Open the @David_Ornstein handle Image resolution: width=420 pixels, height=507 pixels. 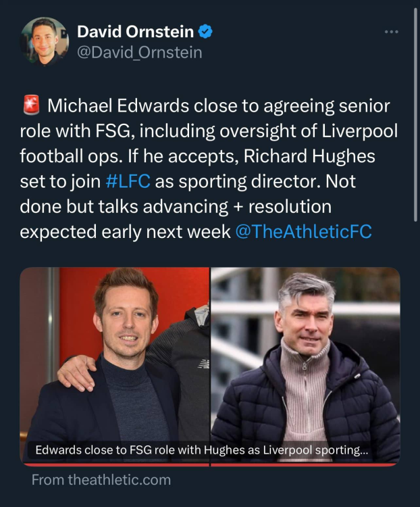click(x=139, y=52)
